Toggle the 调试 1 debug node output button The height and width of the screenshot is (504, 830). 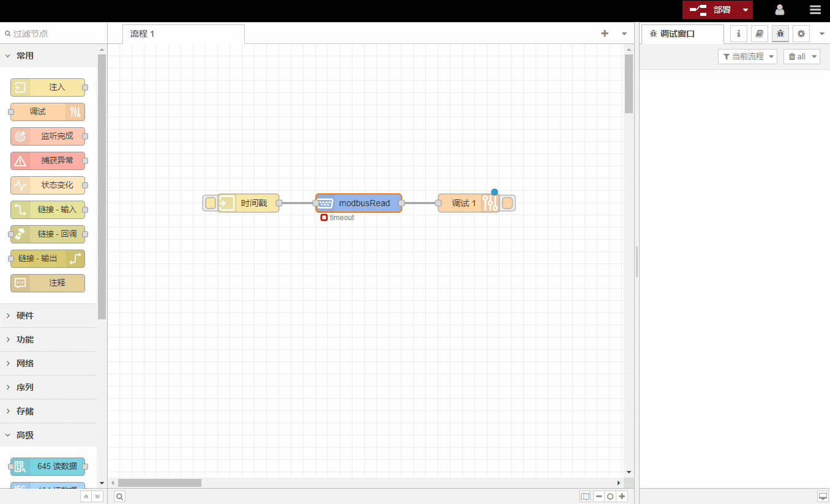point(507,203)
